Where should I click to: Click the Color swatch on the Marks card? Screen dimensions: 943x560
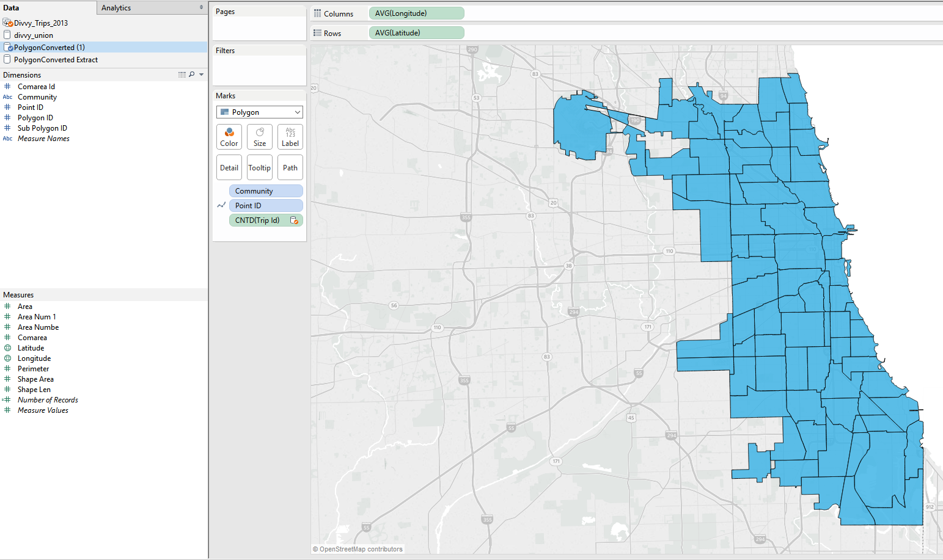[229, 137]
